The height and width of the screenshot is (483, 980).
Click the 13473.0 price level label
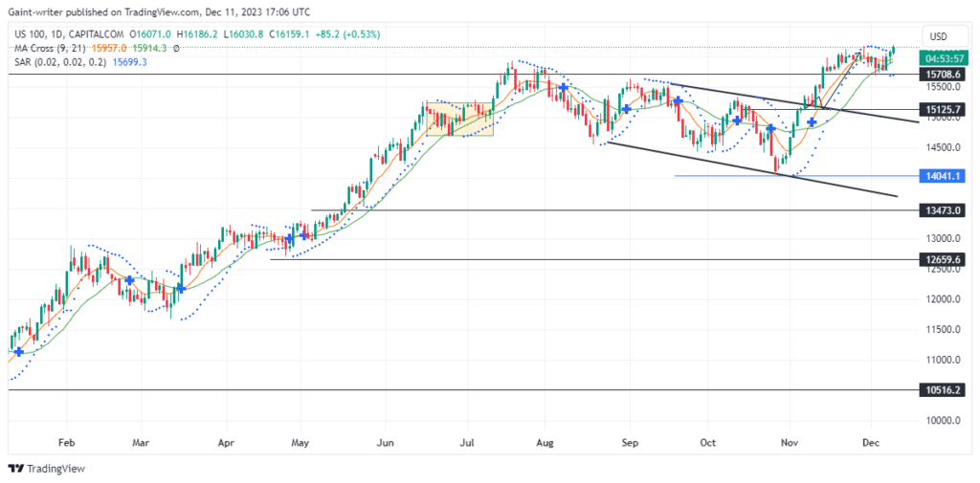tap(942, 210)
